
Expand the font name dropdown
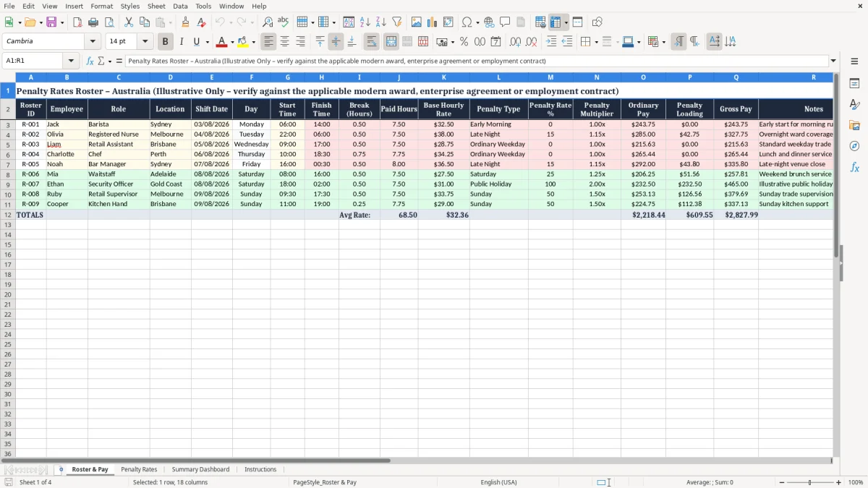[93, 42]
